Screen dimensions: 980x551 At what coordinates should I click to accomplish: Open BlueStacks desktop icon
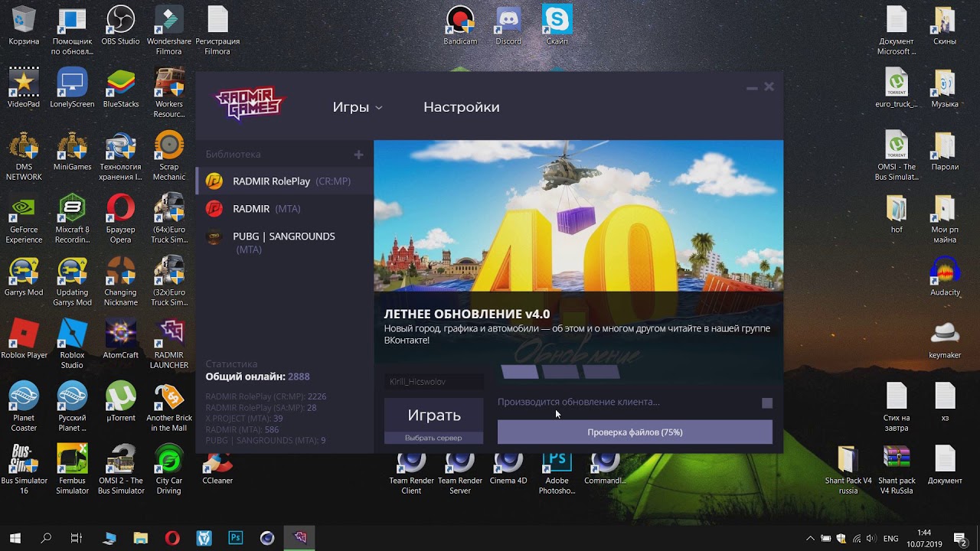pos(121,89)
